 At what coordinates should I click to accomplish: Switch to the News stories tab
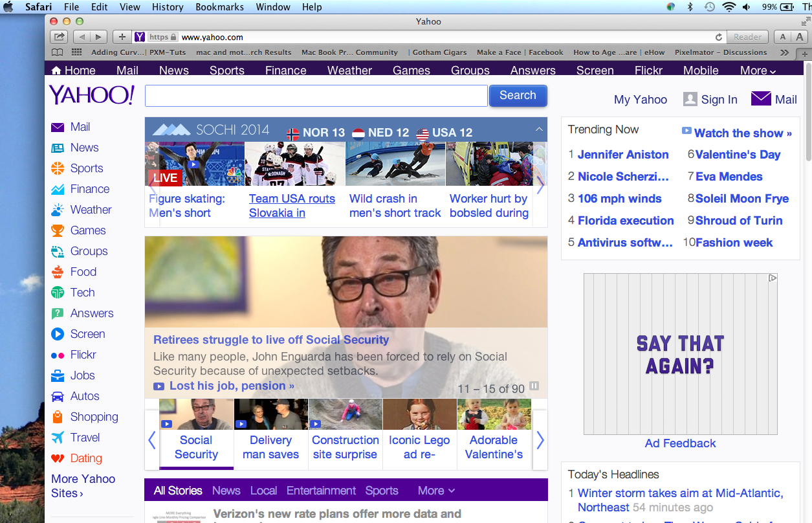point(226,491)
